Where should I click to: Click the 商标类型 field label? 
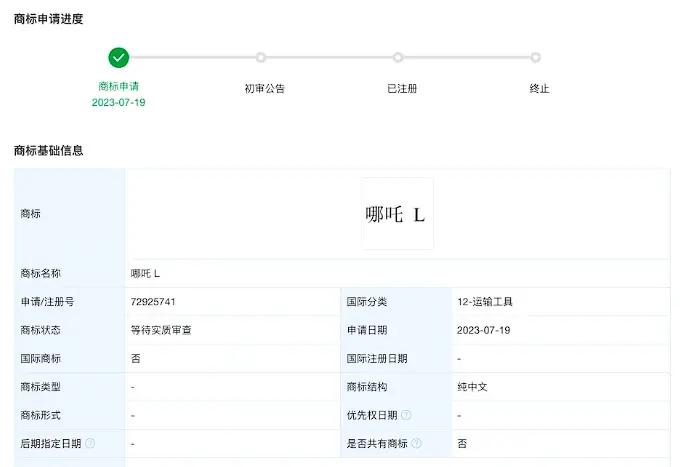[40, 387]
